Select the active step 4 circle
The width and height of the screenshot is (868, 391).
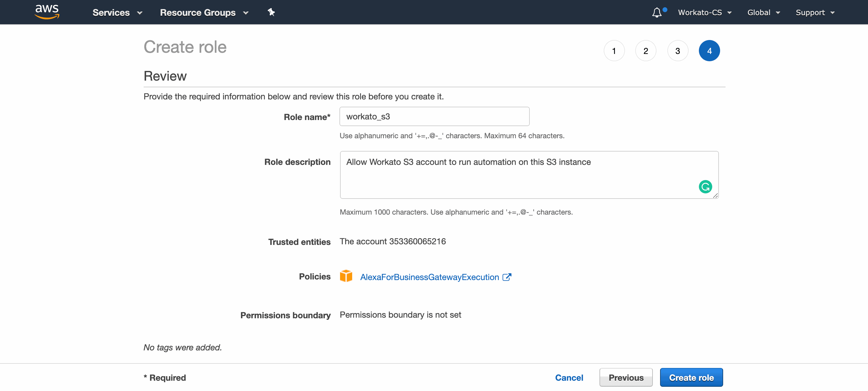pyautogui.click(x=709, y=51)
